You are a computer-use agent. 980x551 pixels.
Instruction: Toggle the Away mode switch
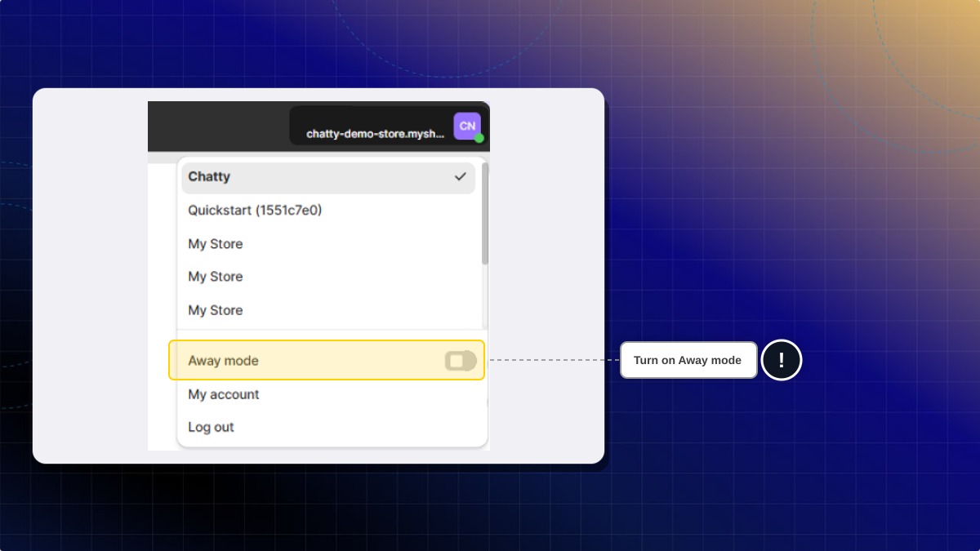[461, 361]
